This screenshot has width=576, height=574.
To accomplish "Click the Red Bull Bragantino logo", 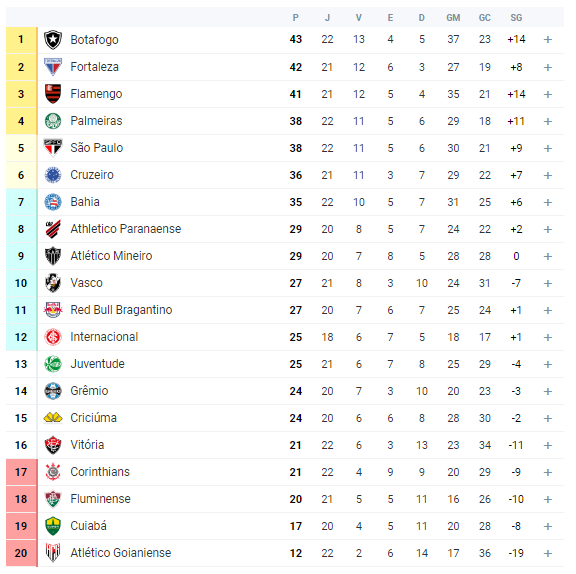I will (x=53, y=310).
